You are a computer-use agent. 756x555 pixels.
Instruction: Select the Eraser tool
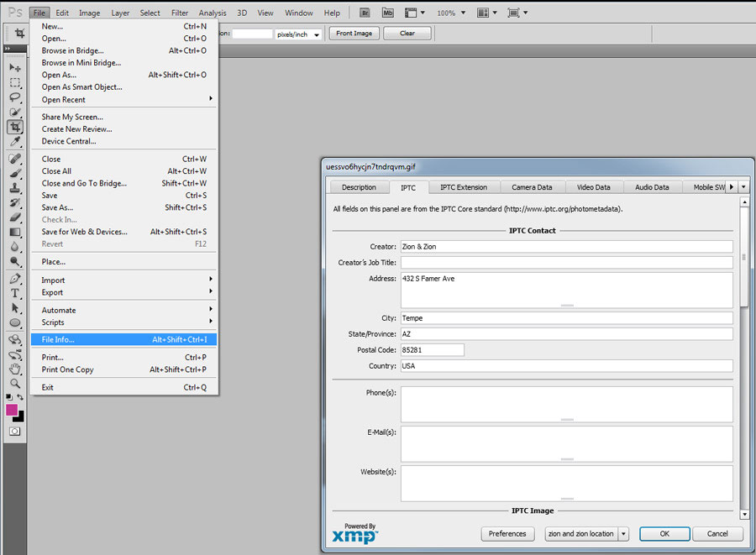[x=15, y=217]
